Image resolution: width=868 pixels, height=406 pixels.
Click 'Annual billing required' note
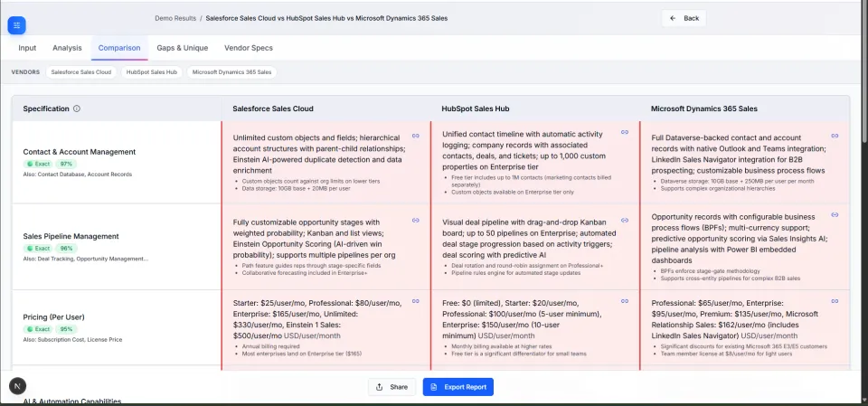(270, 346)
